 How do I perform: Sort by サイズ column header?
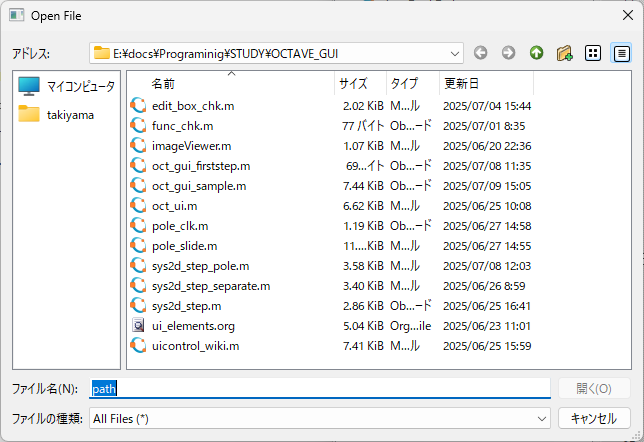[361, 84]
